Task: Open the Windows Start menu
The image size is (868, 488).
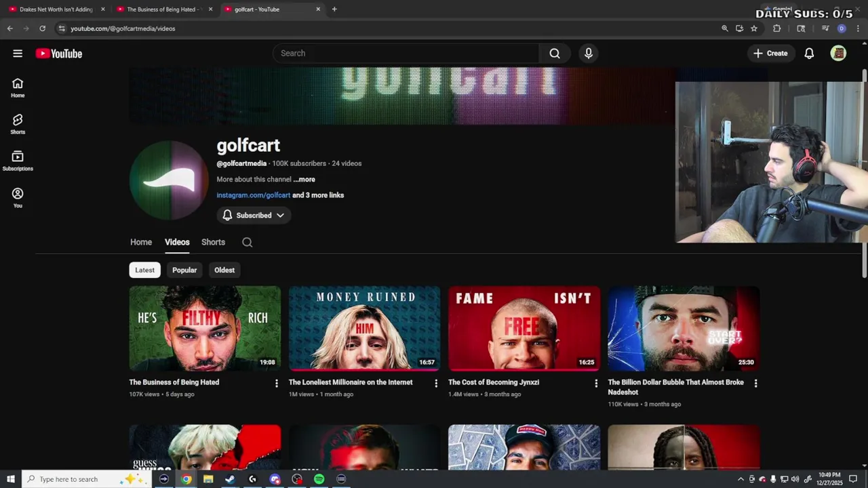Action: pos(11,479)
